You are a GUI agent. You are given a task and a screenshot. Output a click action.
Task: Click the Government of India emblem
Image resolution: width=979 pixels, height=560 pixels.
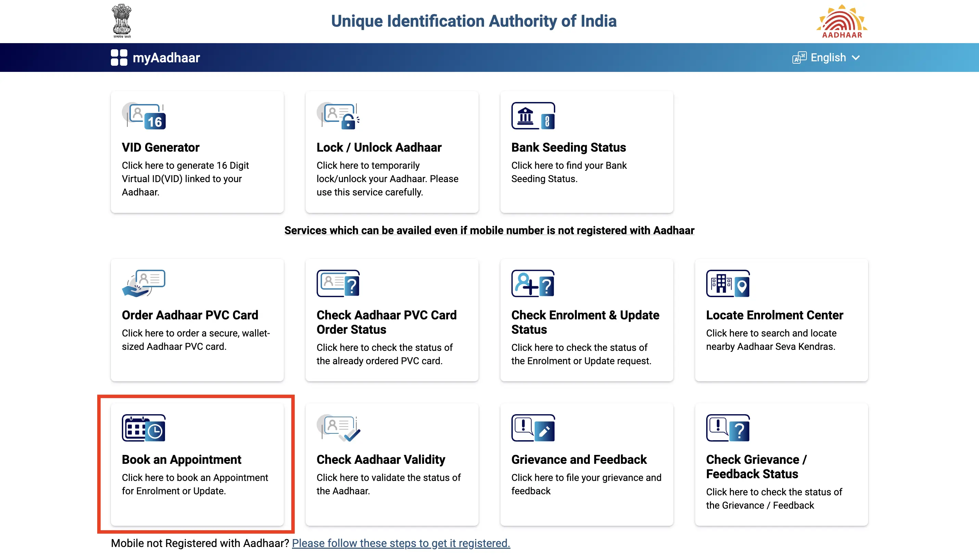point(122,21)
